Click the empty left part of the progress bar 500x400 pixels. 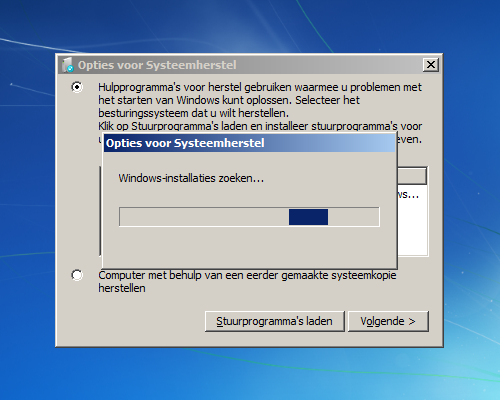(x=204, y=217)
